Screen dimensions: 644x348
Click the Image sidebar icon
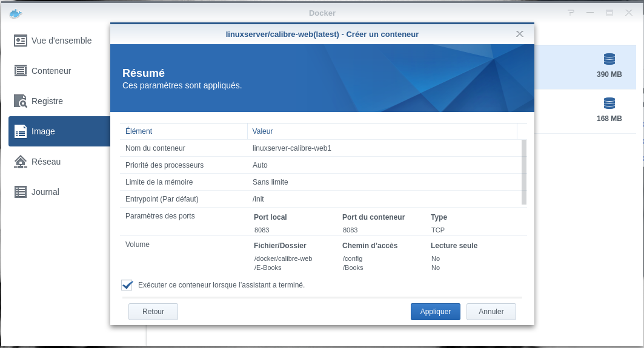(x=21, y=131)
